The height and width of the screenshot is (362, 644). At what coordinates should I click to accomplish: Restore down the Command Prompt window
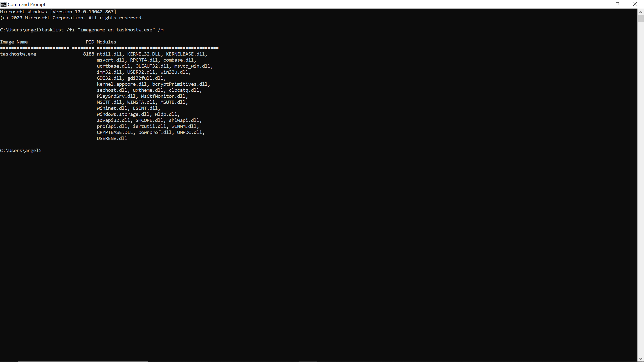coord(617,4)
